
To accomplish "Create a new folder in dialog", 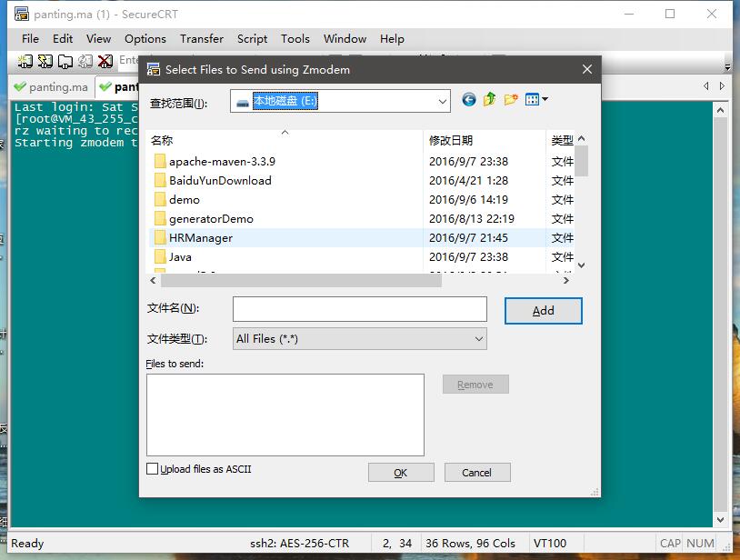I will pos(511,99).
